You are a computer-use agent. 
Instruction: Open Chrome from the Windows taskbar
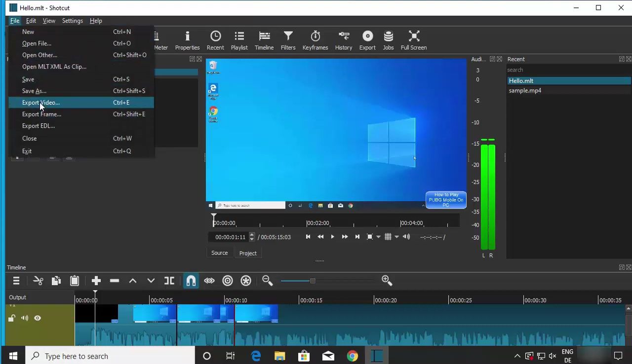353,356
